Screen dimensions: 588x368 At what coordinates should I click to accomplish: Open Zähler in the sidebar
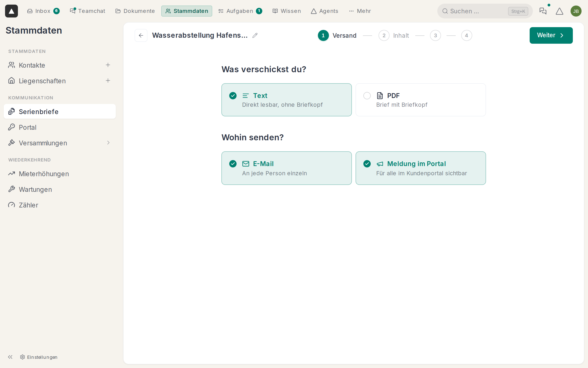tap(59, 205)
